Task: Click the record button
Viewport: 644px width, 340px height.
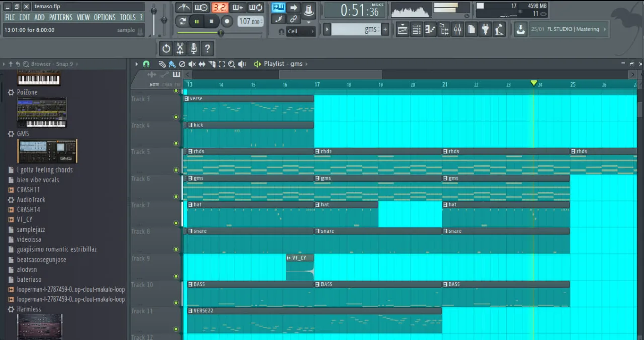Action: tap(227, 21)
